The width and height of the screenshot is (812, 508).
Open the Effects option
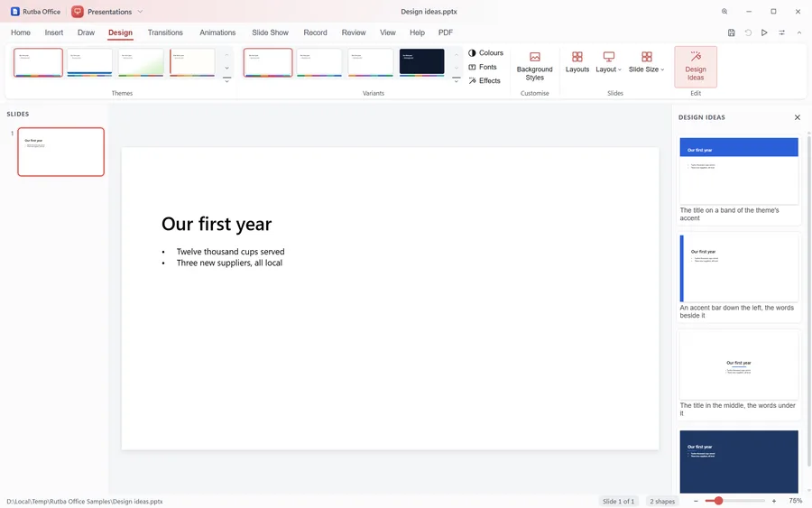pyautogui.click(x=484, y=81)
